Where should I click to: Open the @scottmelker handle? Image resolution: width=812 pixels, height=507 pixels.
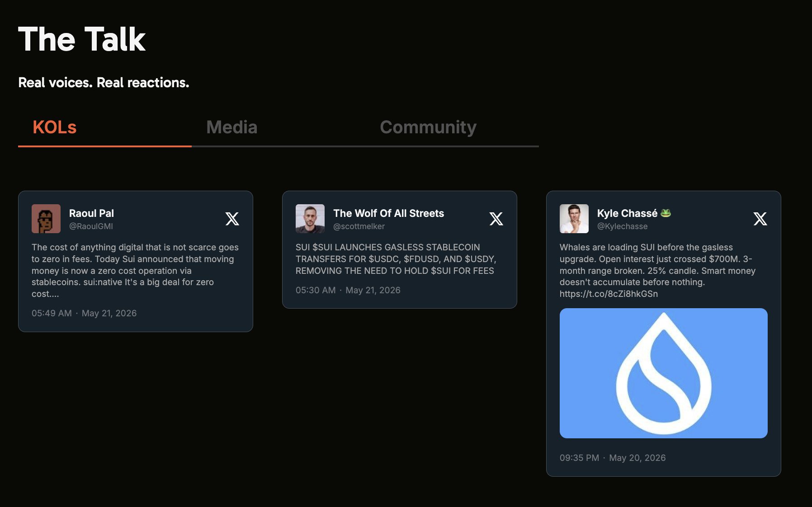[359, 226]
